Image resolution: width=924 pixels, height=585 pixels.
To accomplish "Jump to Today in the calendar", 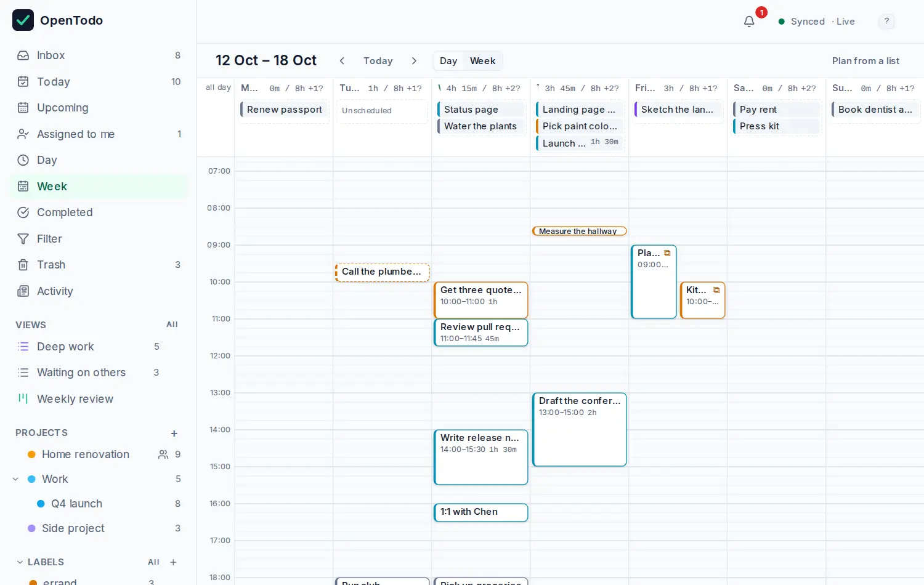I will click(378, 61).
